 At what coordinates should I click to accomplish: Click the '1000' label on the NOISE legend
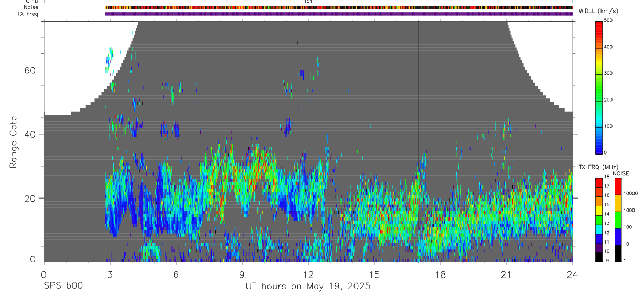pos(629,210)
